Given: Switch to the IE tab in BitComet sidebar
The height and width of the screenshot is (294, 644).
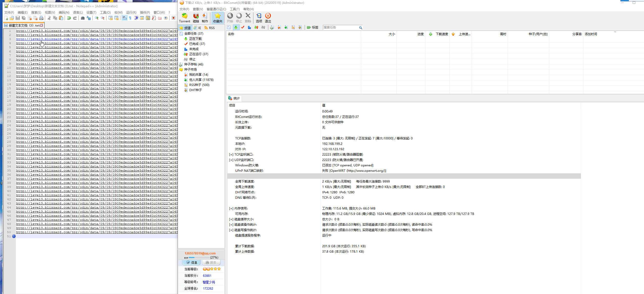Looking at the screenshot, I should (197, 28).
